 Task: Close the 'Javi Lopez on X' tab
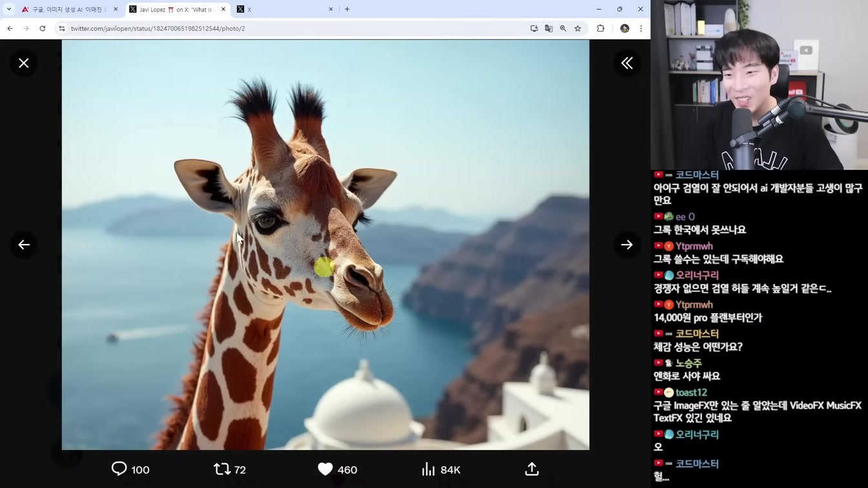click(223, 10)
